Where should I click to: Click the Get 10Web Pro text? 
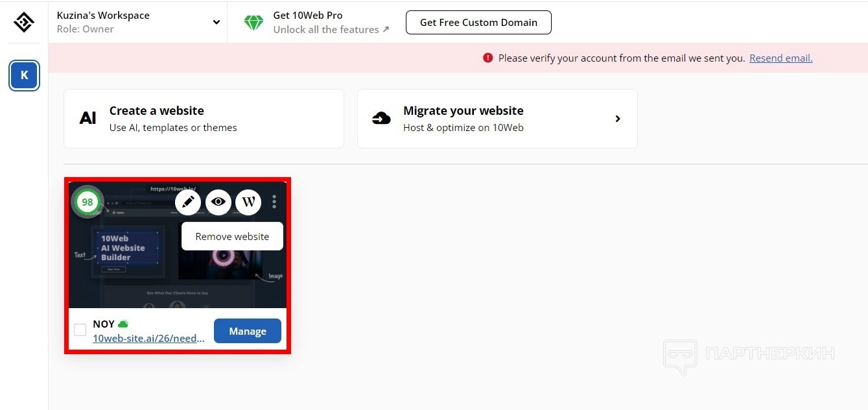pyautogui.click(x=308, y=15)
